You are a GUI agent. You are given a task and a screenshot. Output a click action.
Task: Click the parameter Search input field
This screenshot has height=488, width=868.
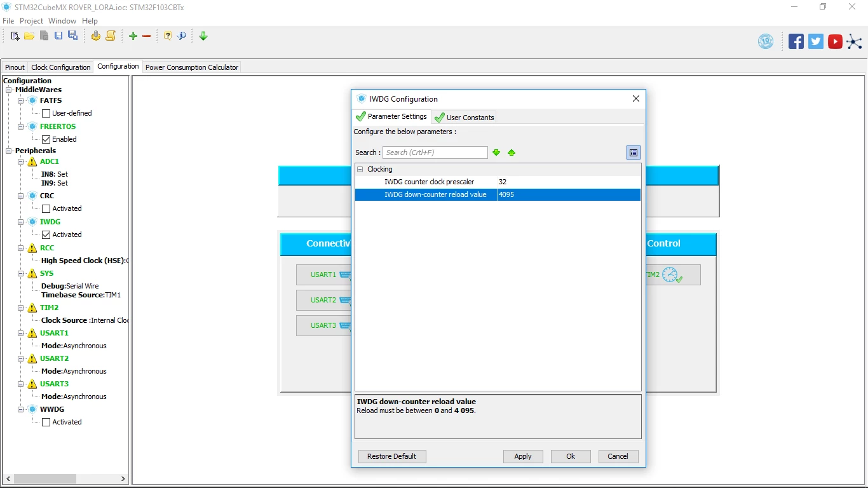tap(435, 152)
